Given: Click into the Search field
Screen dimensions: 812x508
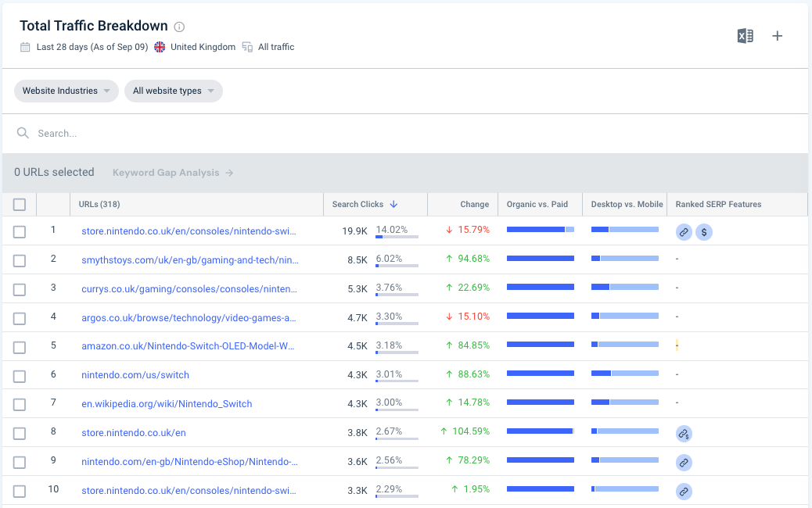Looking at the screenshot, I should (405, 134).
